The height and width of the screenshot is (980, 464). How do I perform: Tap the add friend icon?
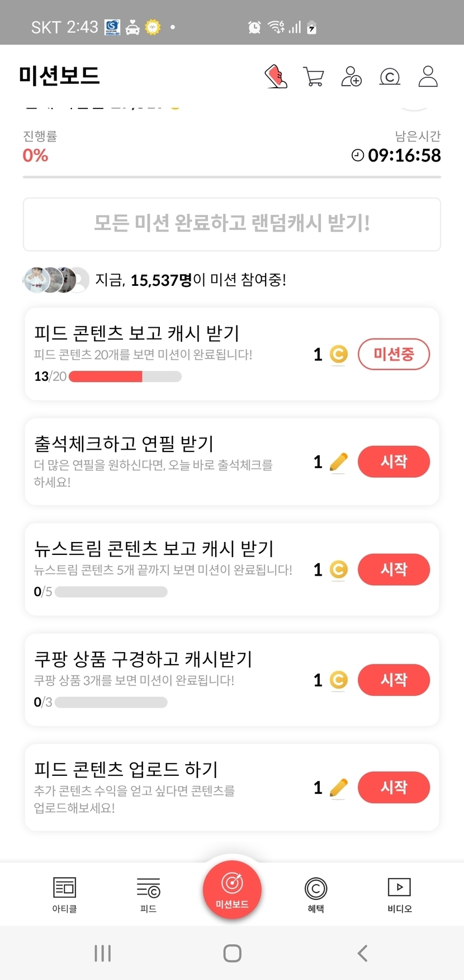click(352, 77)
